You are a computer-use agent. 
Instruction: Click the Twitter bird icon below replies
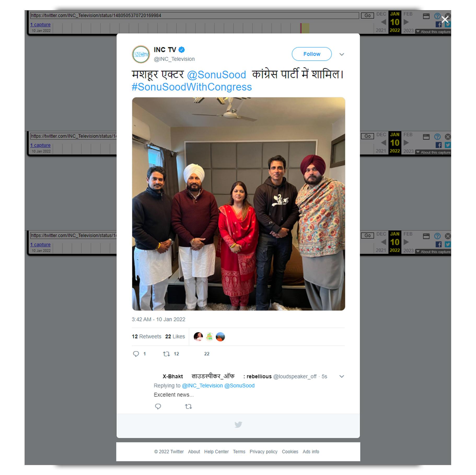[238, 425]
